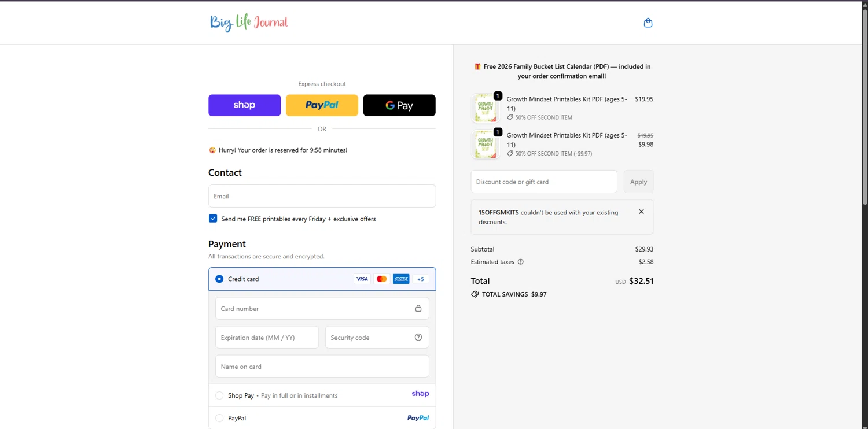Focus the Security code field

[x=377, y=338]
